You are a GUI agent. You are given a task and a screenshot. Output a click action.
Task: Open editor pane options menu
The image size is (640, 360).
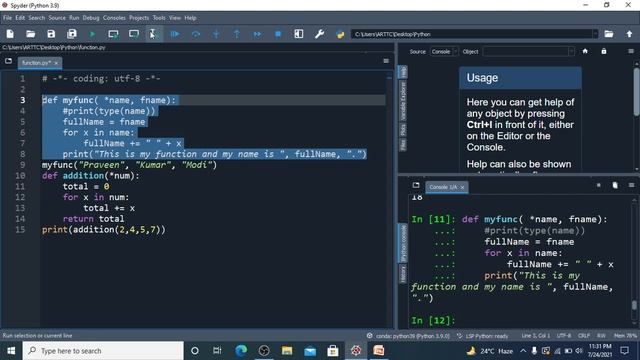[x=386, y=61]
